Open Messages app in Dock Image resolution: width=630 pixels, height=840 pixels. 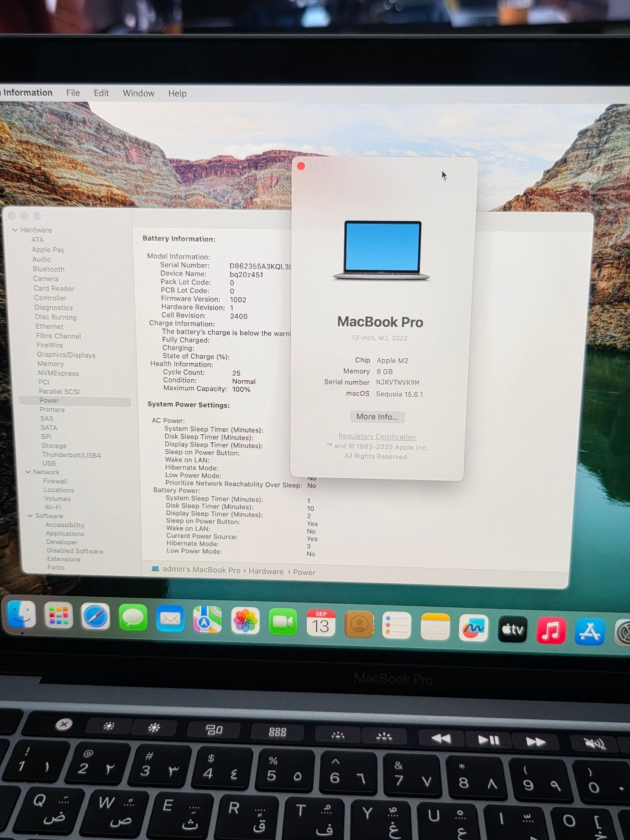click(133, 617)
